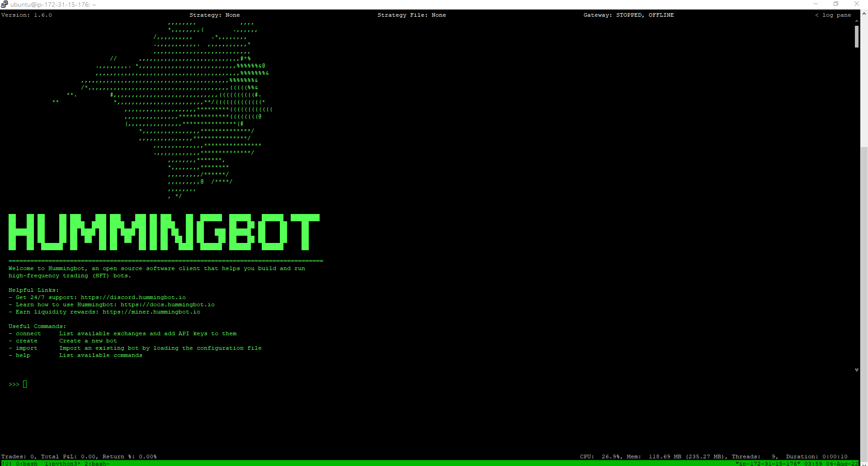Click the help command entry
This screenshot has height=466, width=868.
[23, 355]
